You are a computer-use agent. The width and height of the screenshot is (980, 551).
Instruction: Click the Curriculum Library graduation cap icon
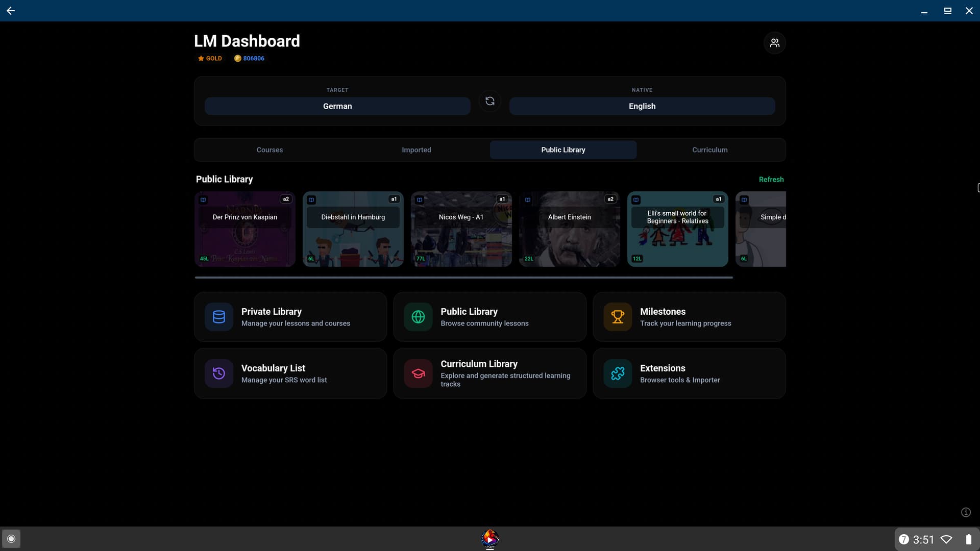pyautogui.click(x=418, y=373)
